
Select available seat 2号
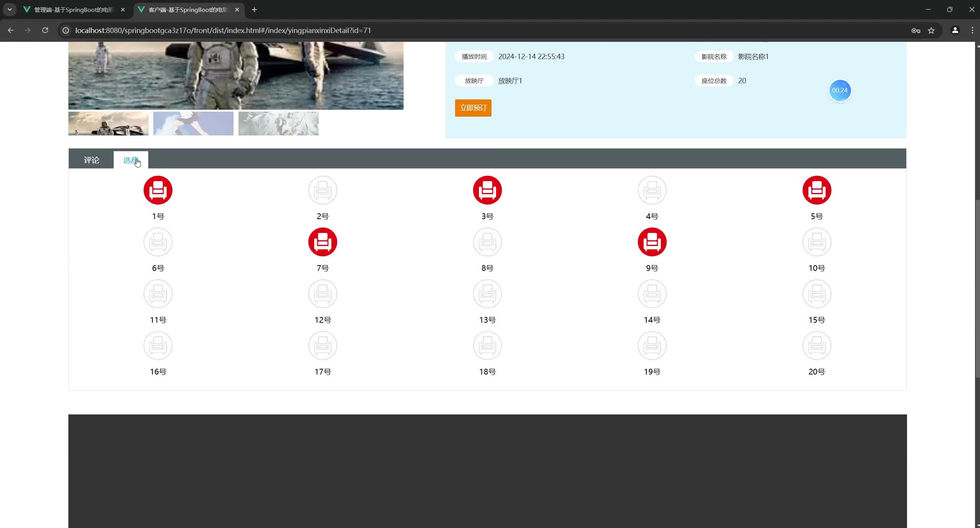click(323, 190)
